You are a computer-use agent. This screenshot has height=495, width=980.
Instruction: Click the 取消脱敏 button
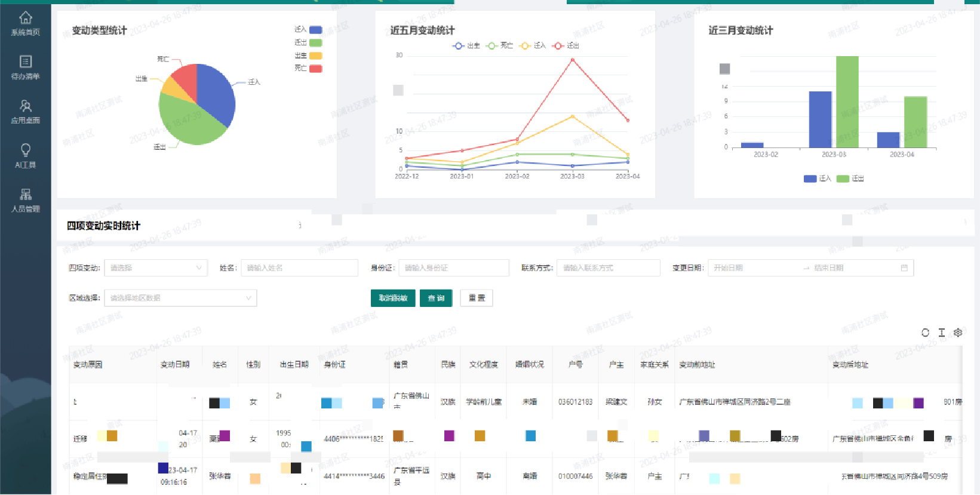[393, 298]
